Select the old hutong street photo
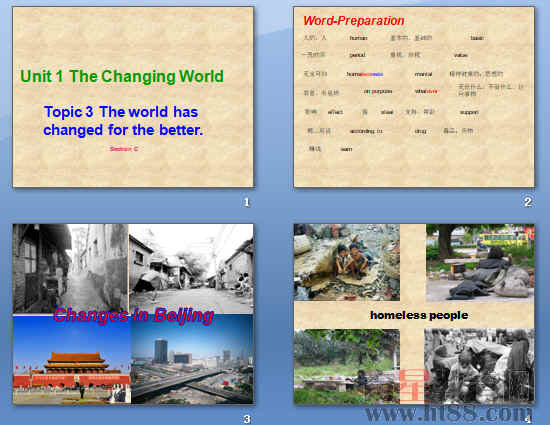Screen dimensions: 550x425 [191, 268]
